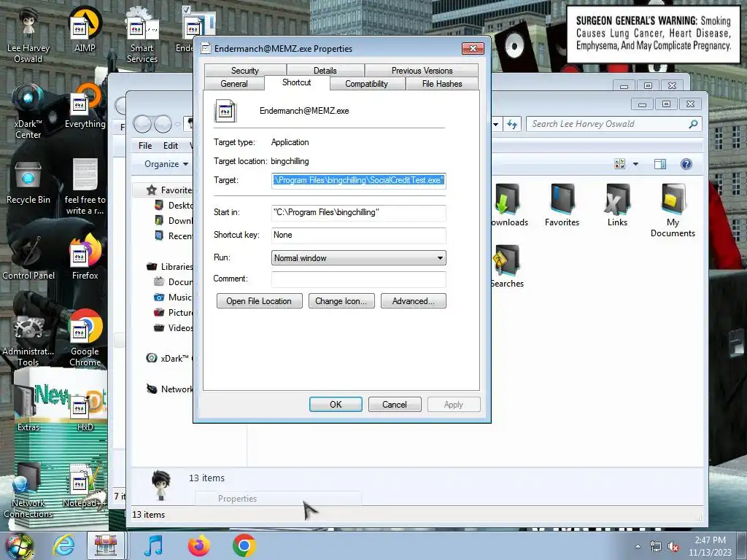Launch the Everything desktop shortcut
The height and width of the screenshot is (560, 747).
85,106
